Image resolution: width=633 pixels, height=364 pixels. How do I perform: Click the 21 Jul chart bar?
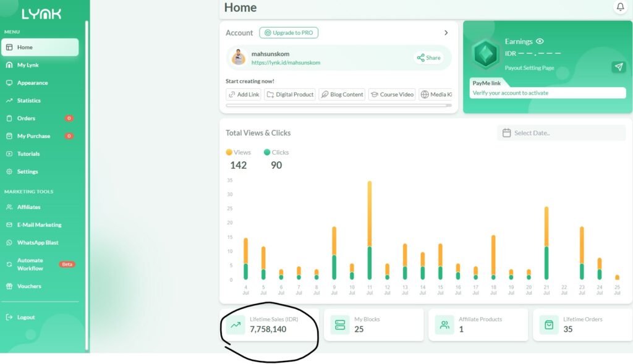coord(546,243)
